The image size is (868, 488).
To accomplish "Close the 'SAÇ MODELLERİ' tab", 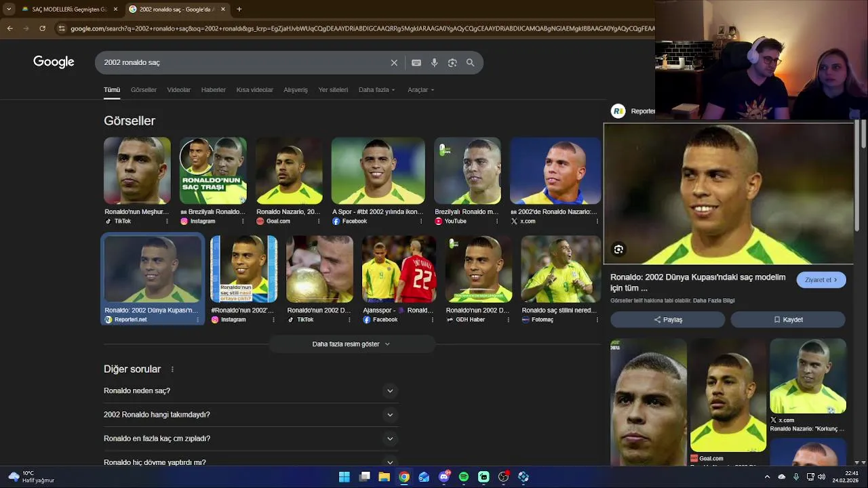I will (x=115, y=9).
